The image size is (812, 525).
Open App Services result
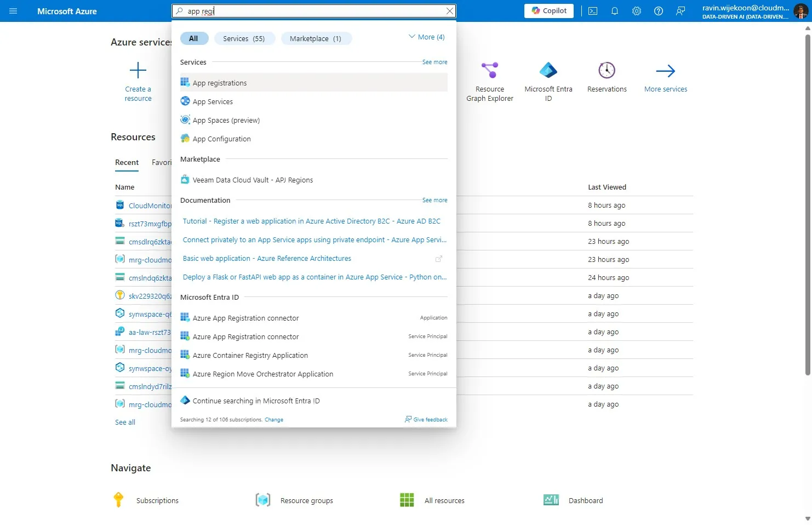313,101
